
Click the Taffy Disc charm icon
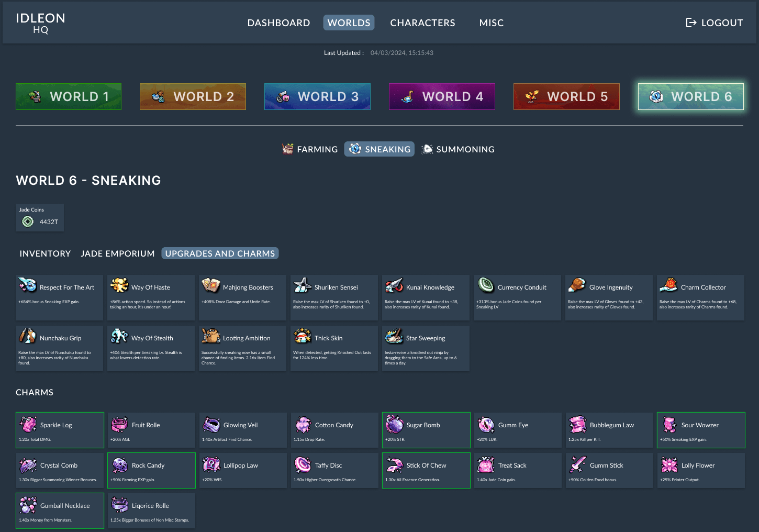pyautogui.click(x=303, y=464)
